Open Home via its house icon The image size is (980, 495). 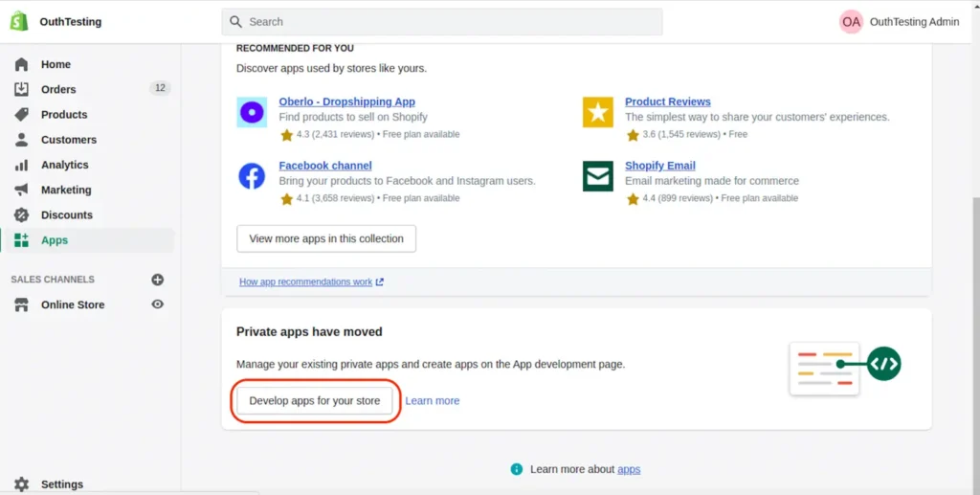[21, 64]
